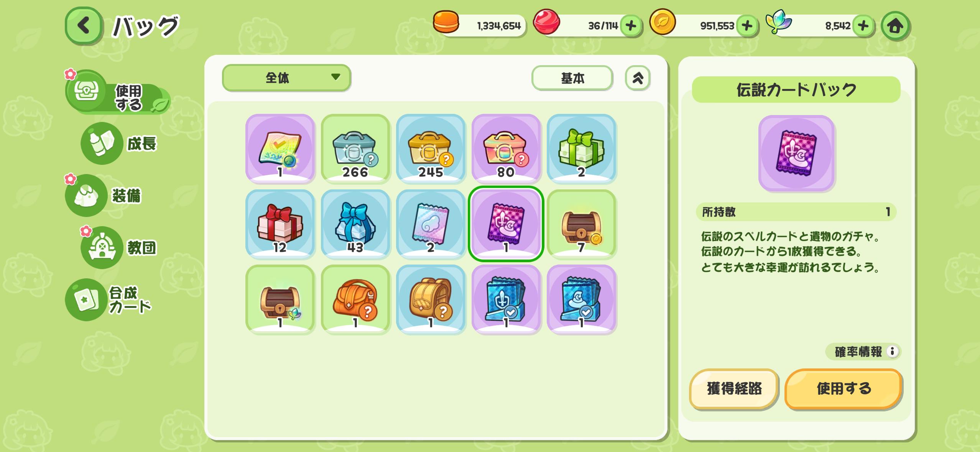Image resolution: width=980 pixels, height=452 pixels.
Task: Add more red candy with plus button
Action: [631, 26]
